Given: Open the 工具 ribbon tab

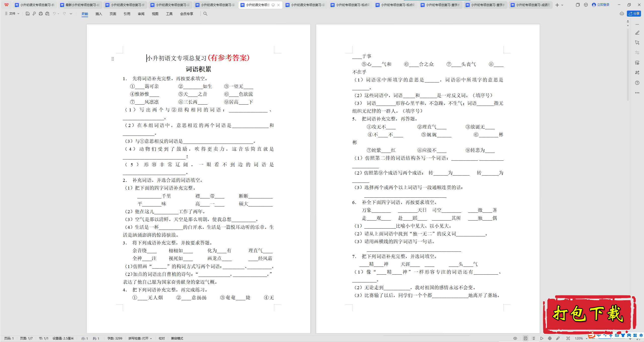Looking at the screenshot, I should point(169,14).
